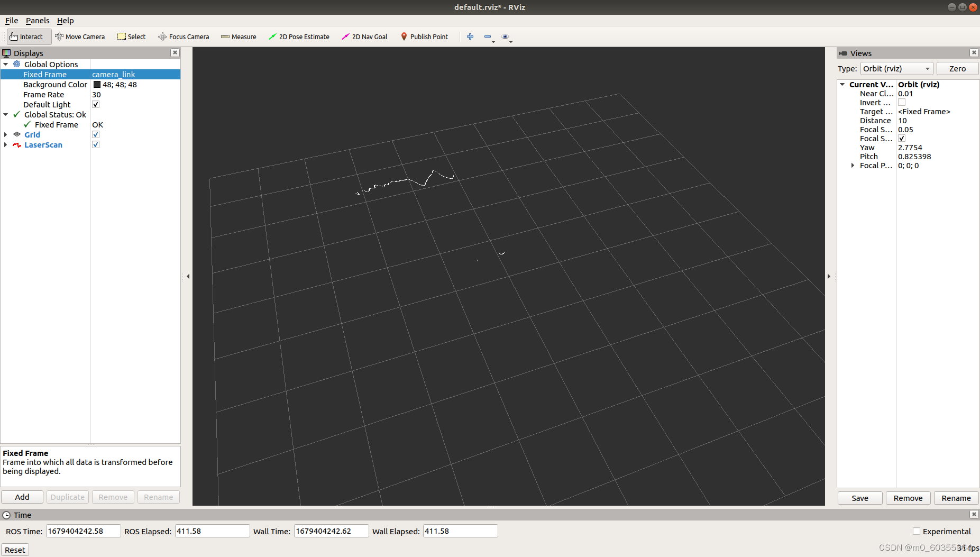The image size is (980, 557).
Task: Click the ROS Time field
Action: point(84,531)
